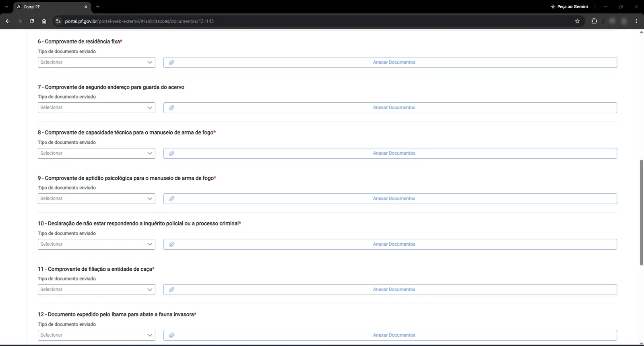
Task: Open Selecionar dropdown for declaração de inquérito policial
Action: click(x=97, y=244)
